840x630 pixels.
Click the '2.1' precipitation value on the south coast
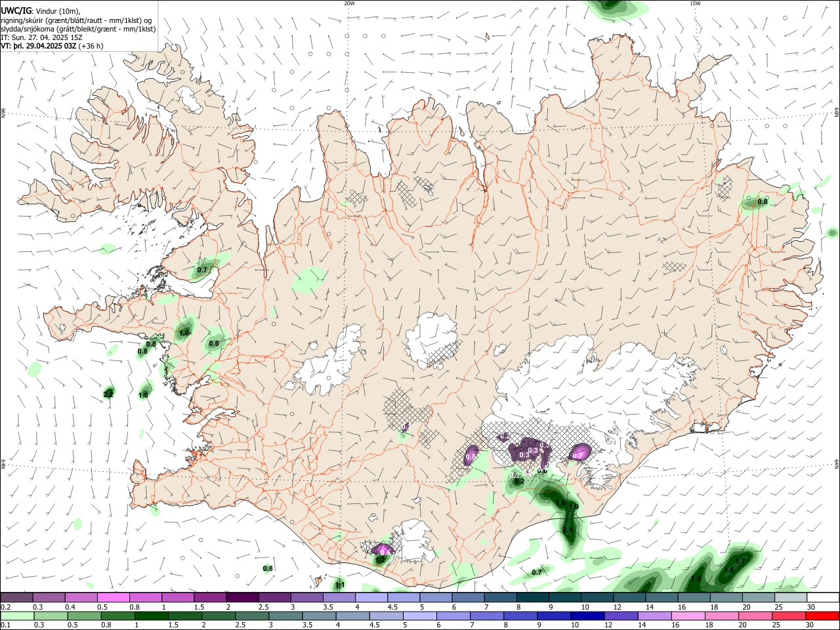pyautogui.click(x=568, y=530)
